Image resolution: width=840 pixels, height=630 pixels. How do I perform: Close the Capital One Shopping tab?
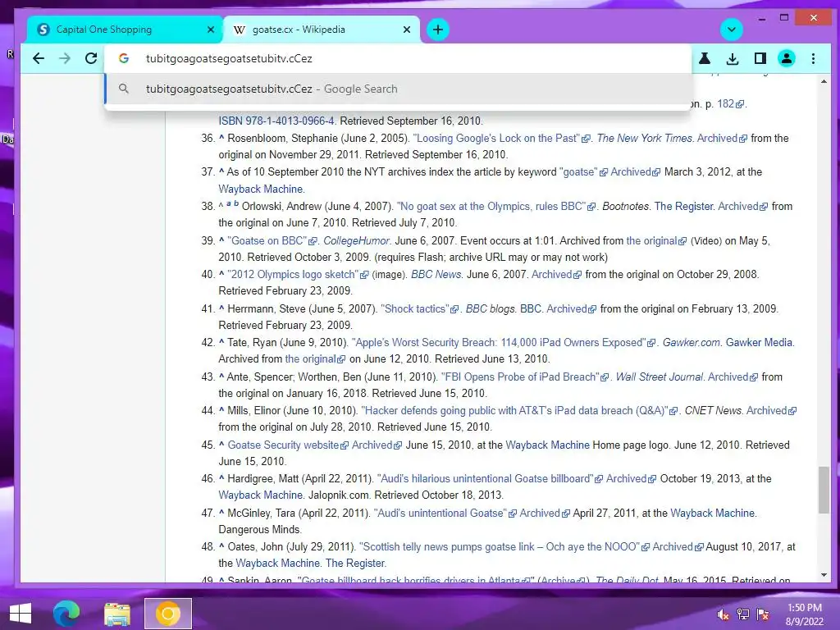click(x=211, y=30)
